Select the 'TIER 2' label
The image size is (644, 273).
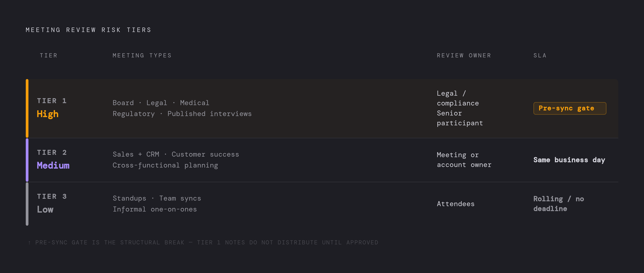click(x=52, y=152)
